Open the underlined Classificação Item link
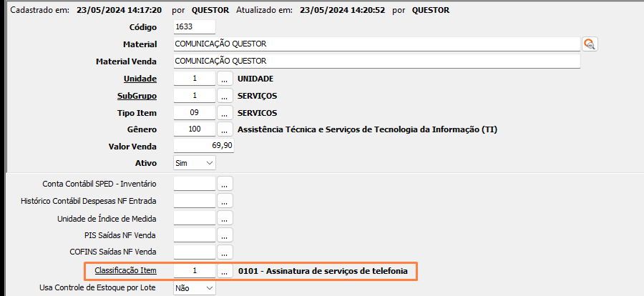The width and height of the screenshot is (644, 296). click(125, 270)
